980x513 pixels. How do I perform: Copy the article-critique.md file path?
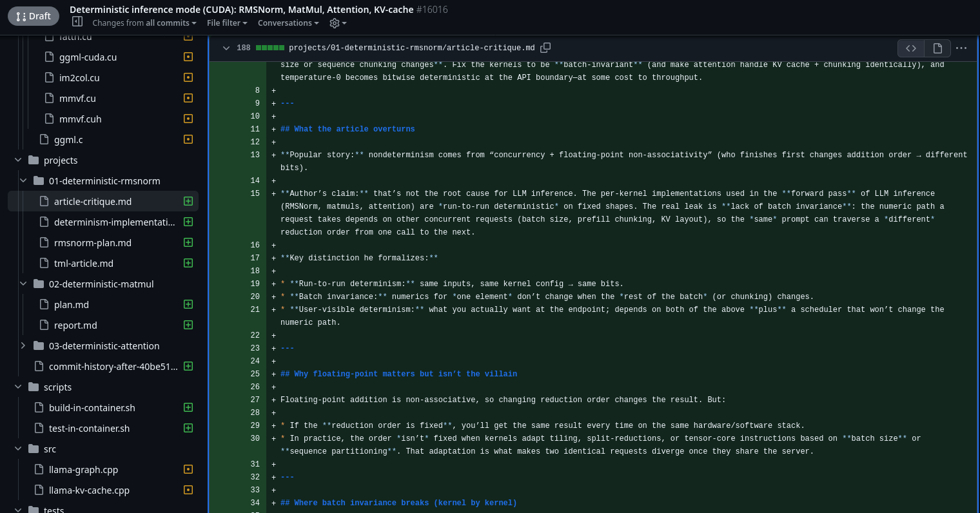point(545,48)
